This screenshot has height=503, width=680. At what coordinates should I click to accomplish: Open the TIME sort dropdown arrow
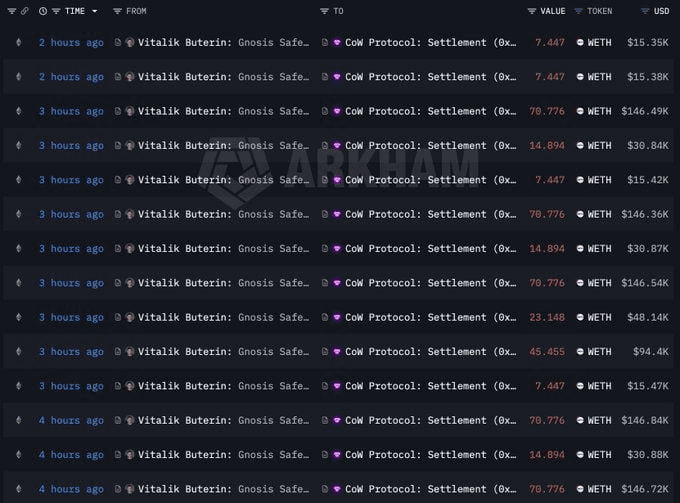tap(95, 11)
